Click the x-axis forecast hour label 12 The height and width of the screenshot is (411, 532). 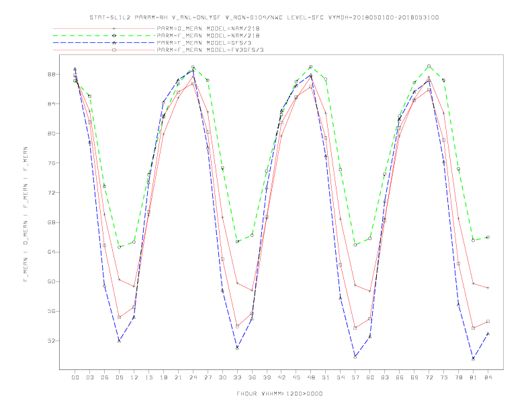[134, 377]
